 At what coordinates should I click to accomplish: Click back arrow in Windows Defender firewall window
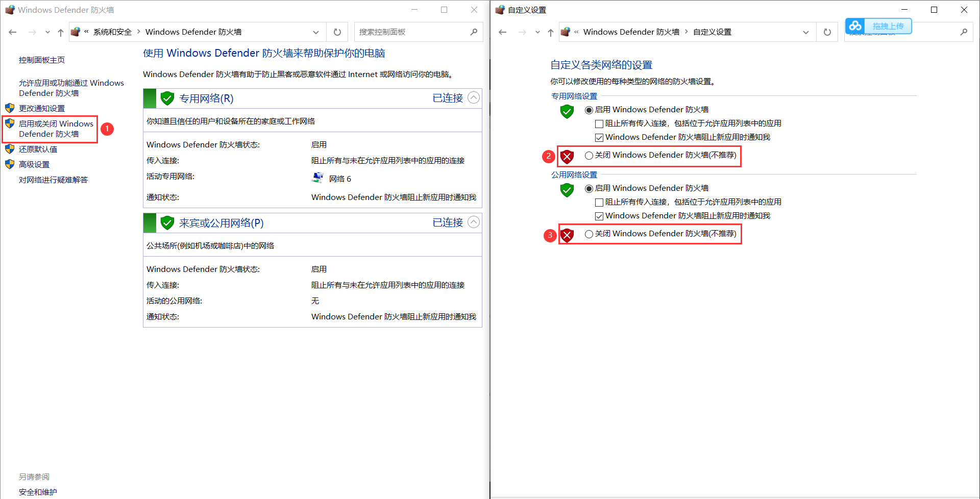click(13, 32)
